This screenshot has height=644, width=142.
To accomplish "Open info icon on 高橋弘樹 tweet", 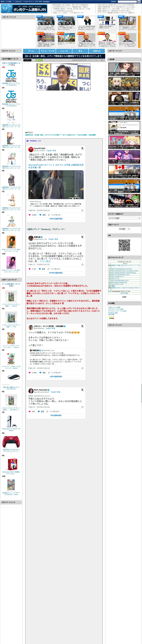I will pyautogui.click(x=83, y=264).
